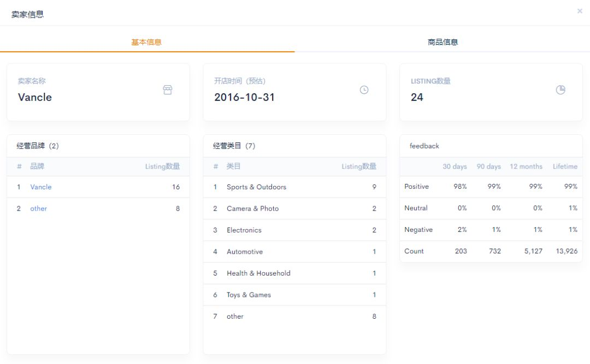This screenshot has width=590, height=364.
Task: Click the Lifetime feedback column header
Action: 565,166
